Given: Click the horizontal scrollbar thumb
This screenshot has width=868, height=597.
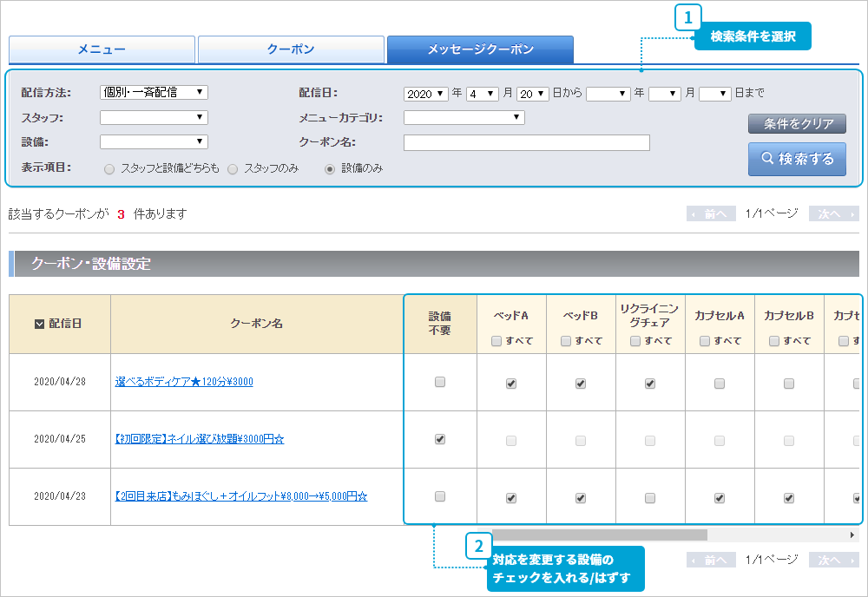Looking at the screenshot, I should pyautogui.click(x=599, y=535).
